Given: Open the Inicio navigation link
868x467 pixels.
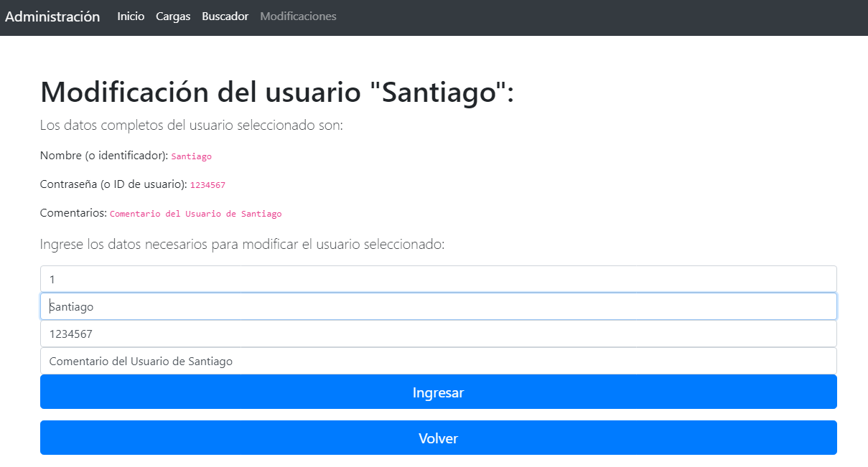Looking at the screenshot, I should (131, 16).
